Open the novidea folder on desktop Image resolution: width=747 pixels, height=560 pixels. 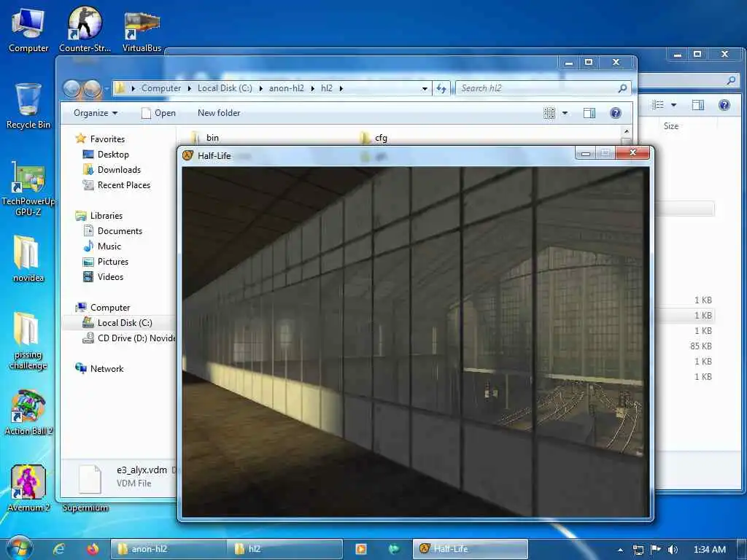[28, 259]
